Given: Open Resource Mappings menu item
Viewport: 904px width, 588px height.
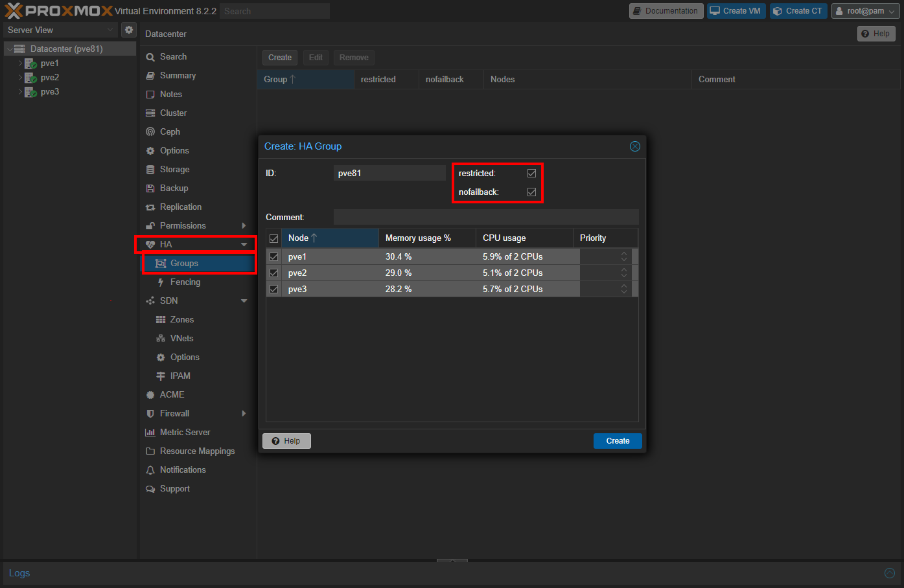Looking at the screenshot, I should click(199, 451).
